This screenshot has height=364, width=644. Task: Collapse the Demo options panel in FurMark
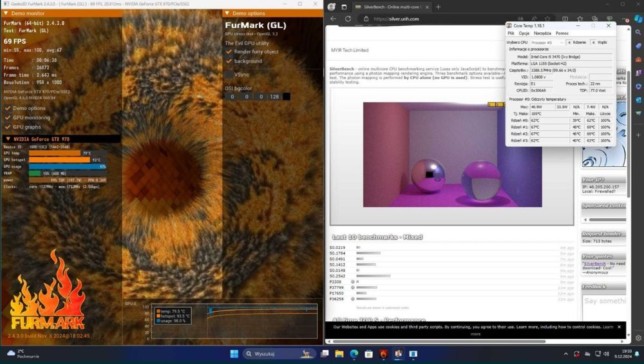coord(227,13)
